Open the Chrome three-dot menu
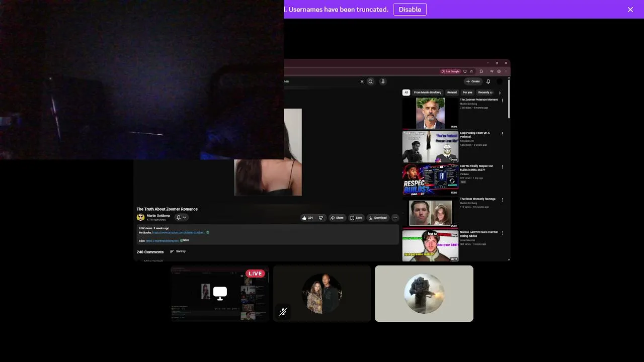This screenshot has width=644, height=362. tap(506, 71)
